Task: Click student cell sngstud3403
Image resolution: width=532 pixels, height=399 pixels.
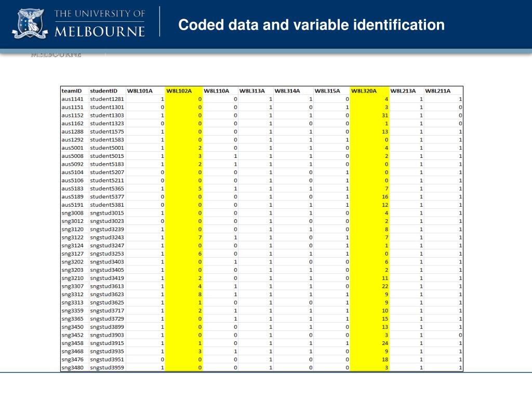Action: 107,262
